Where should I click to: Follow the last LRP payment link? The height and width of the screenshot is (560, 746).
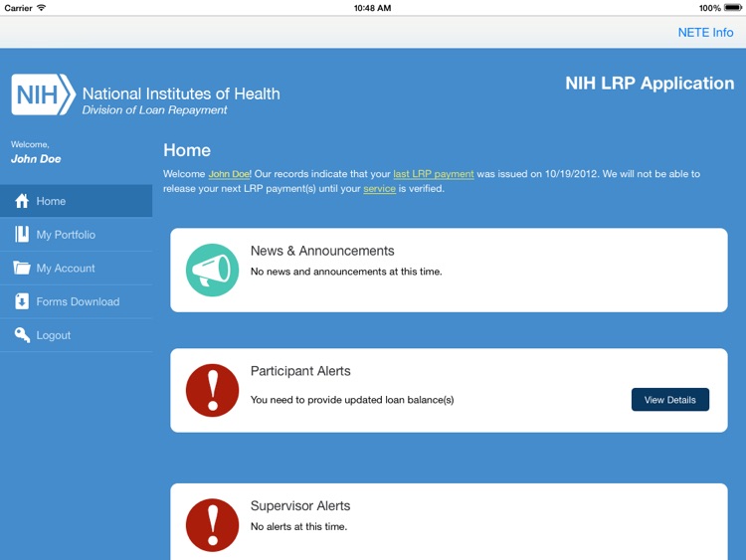click(x=434, y=174)
